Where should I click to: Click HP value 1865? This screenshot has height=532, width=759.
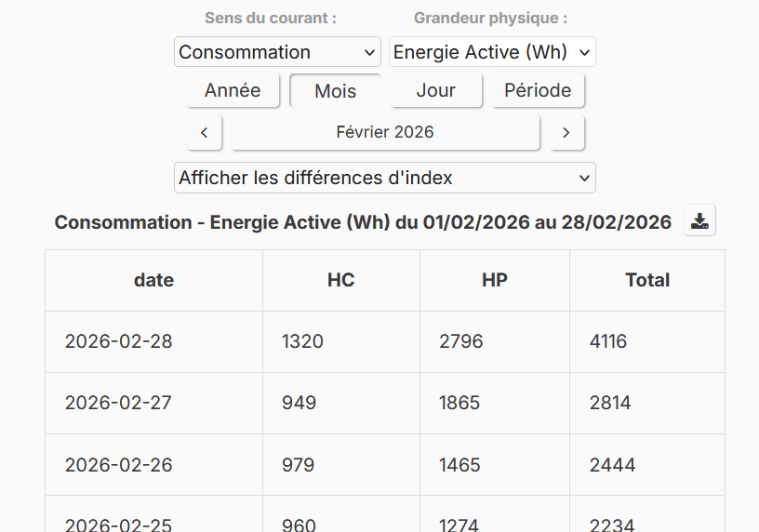[459, 403]
